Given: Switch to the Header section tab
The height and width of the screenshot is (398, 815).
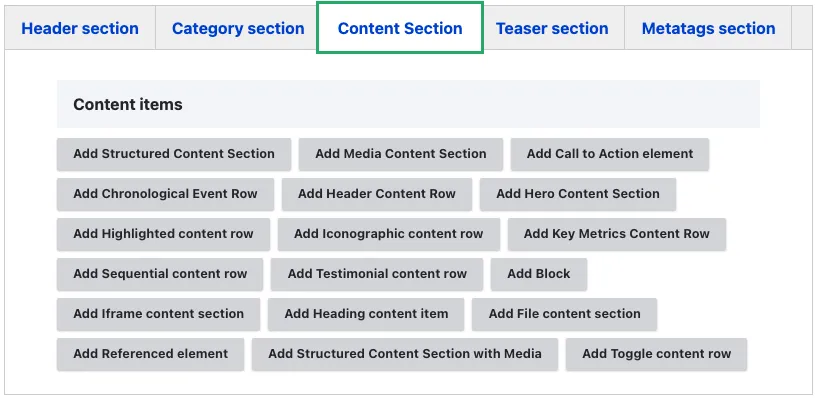Looking at the screenshot, I should pos(80,28).
